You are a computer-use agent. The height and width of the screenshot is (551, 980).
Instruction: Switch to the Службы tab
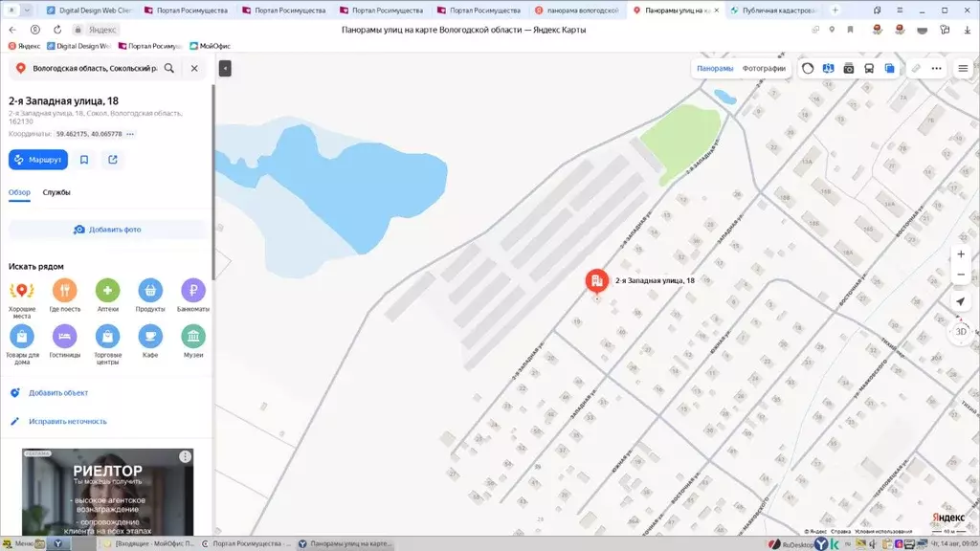(x=56, y=192)
